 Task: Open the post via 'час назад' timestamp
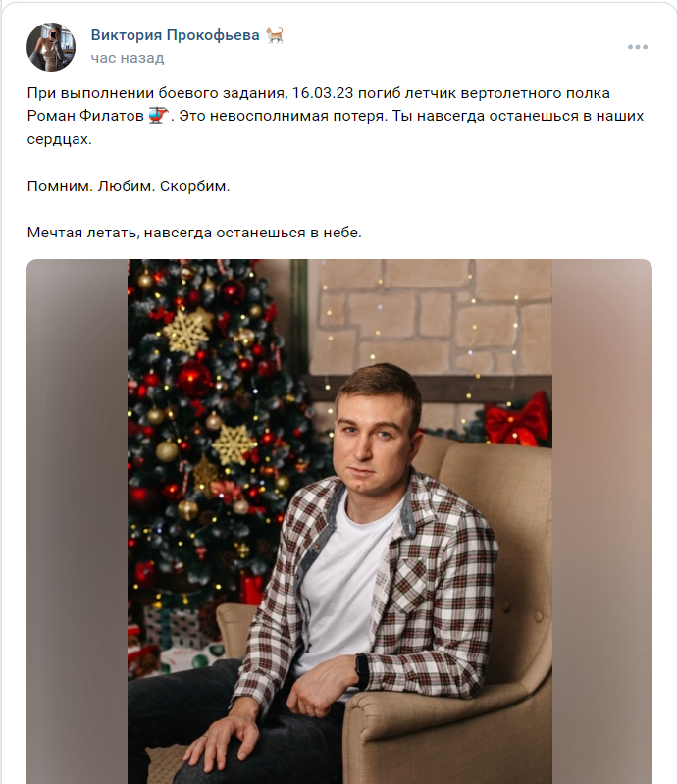coord(128,58)
